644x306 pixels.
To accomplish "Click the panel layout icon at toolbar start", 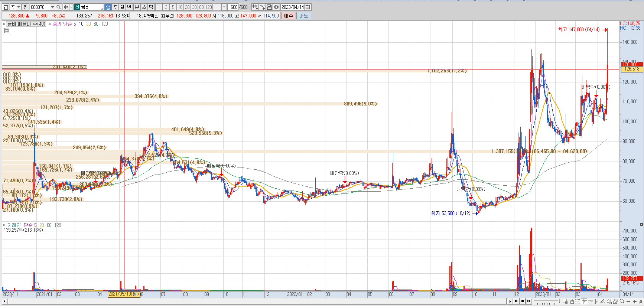I will pyautogui.click(x=6, y=7).
